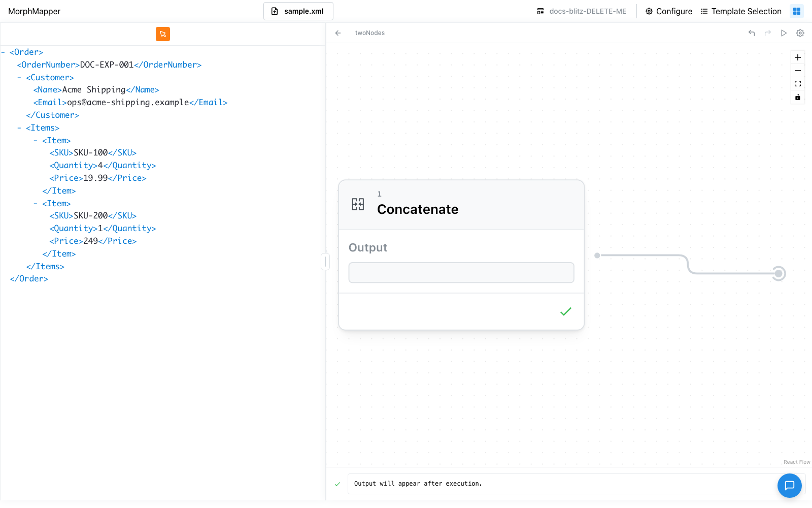
Task: Click the Concatenate Output input field
Action: point(461,273)
